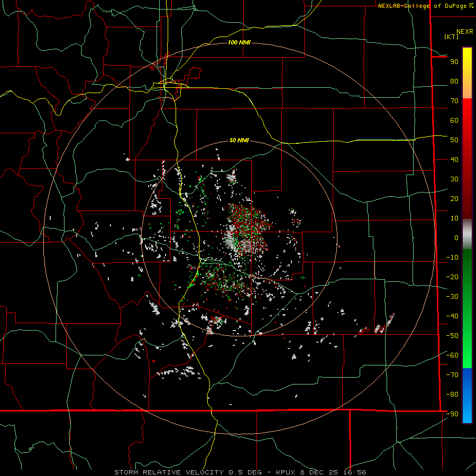Viewport: 476px width, 476px height.
Task: Click the 60 value on velocity scale
Action: point(454,121)
